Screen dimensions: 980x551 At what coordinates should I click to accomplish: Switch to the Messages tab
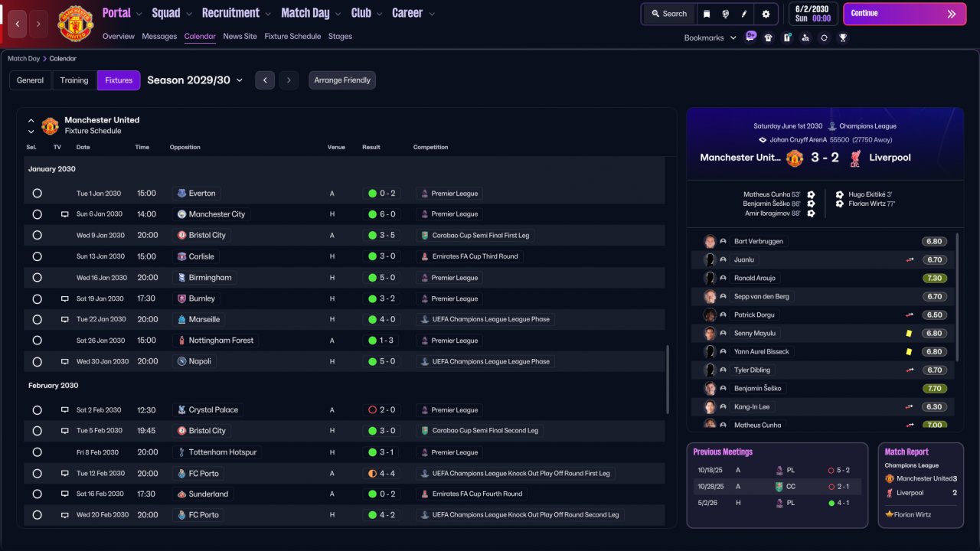[159, 36]
